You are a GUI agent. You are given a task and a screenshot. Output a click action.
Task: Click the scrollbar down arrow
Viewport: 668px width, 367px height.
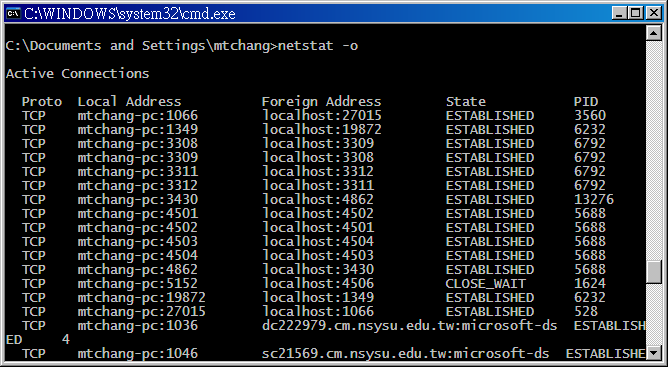pyautogui.click(x=654, y=353)
